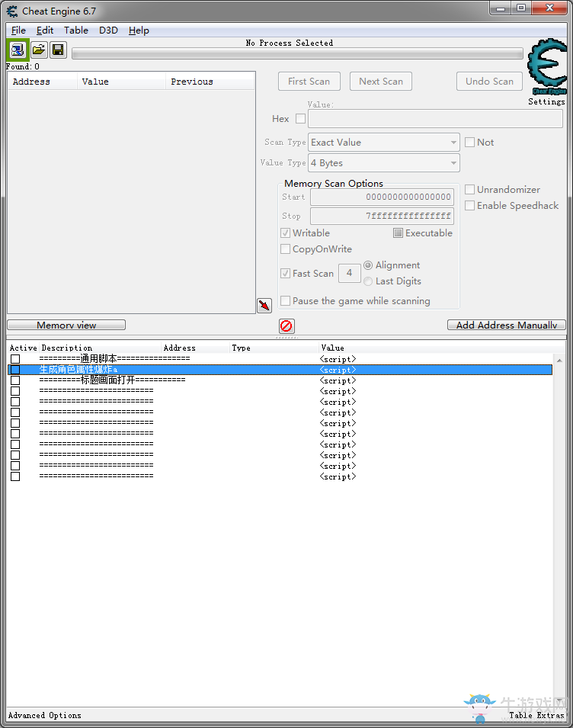This screenshot has width=573, height=728.
Task: Click No Process Selected label
Action: [289, 43]
